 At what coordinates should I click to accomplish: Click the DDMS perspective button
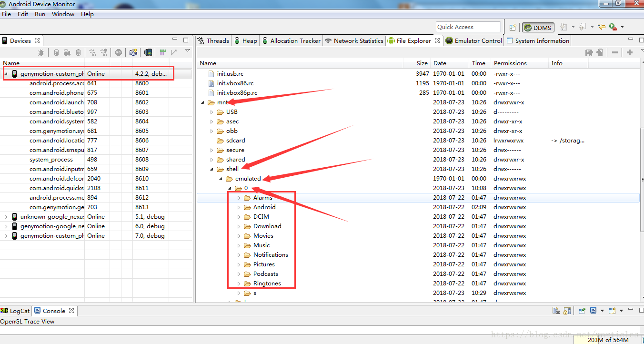click(x=537, y=27)
